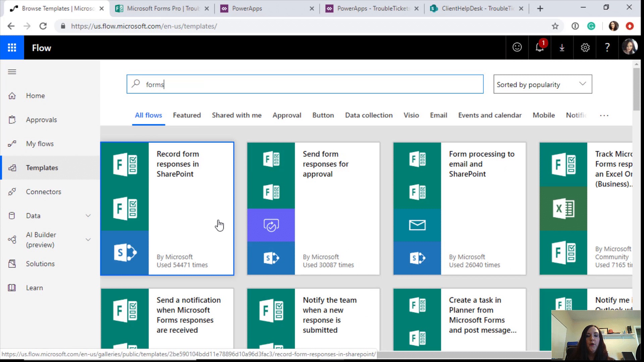This screenshot has width=644, height=362.
Task: Click the template search field containing forms
Action: coord(305,84)
